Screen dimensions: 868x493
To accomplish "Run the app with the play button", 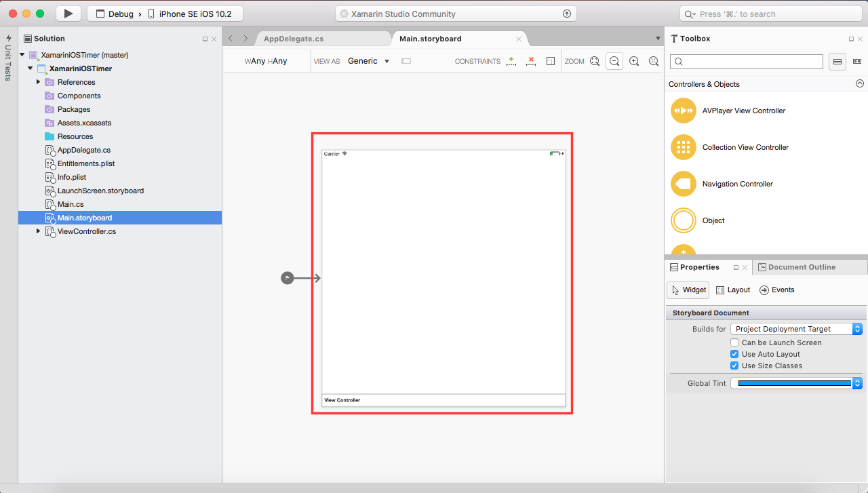I will pos(67,13).
